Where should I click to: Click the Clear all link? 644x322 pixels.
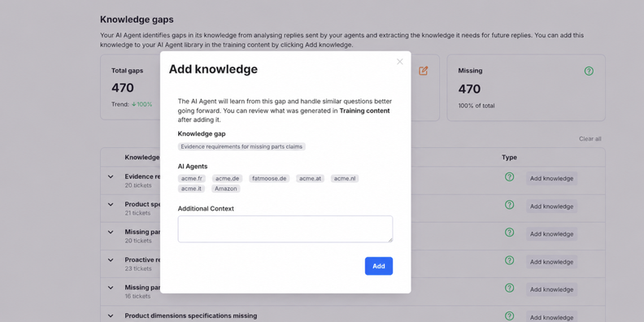point(590,139)
